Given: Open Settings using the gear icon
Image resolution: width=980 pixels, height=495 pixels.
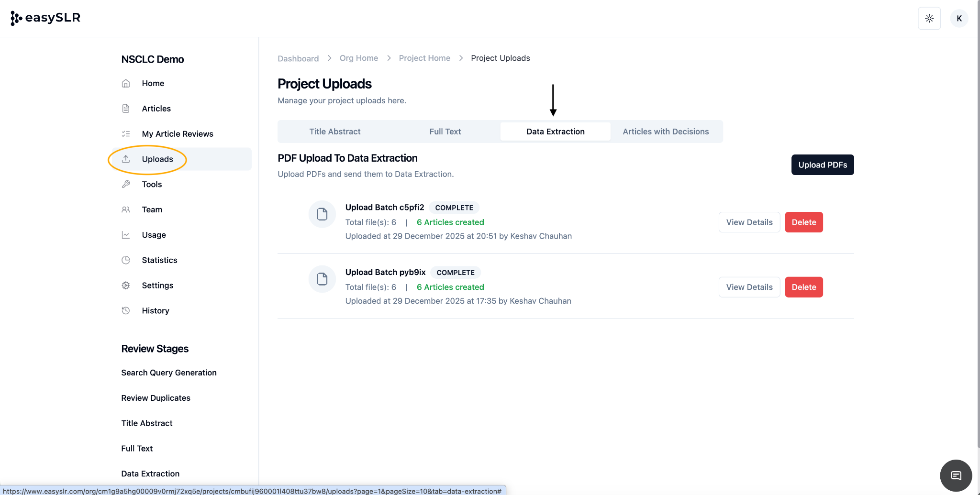Looking at the screenshot, I should 126,285.
